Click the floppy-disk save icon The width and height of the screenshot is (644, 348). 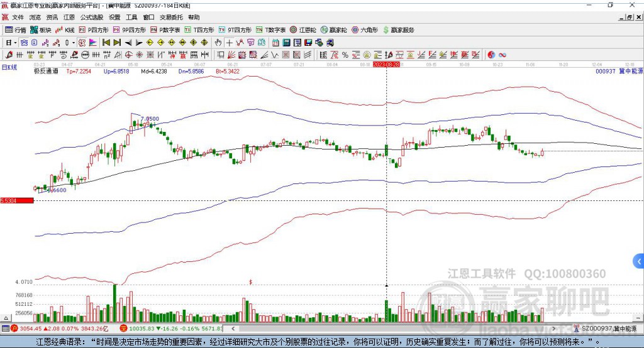(308, 43)
